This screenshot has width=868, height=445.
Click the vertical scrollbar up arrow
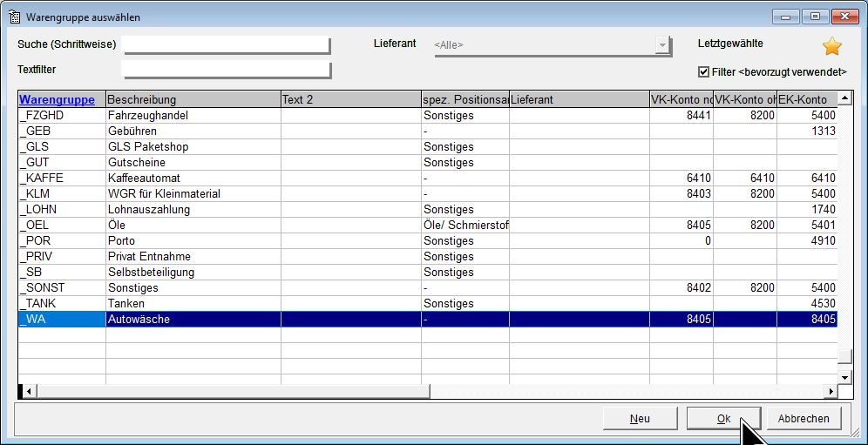coord(844,99)
